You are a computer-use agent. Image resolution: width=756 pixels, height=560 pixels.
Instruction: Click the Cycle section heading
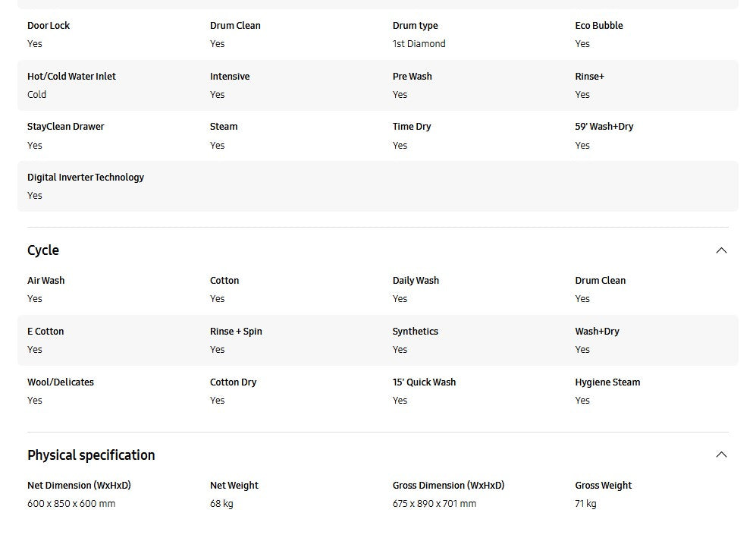[43, 250]
